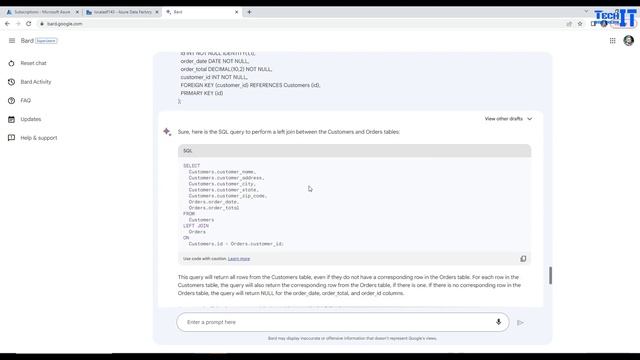Reload the page with refresh icon
Viewport: 640px width, 360px height.
point(29,24)
